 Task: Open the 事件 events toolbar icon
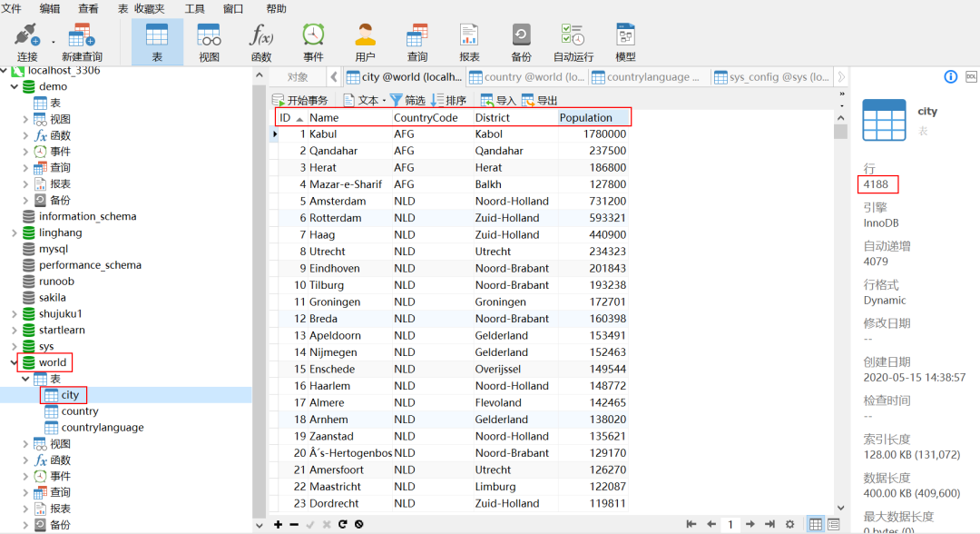pos(313,43)
